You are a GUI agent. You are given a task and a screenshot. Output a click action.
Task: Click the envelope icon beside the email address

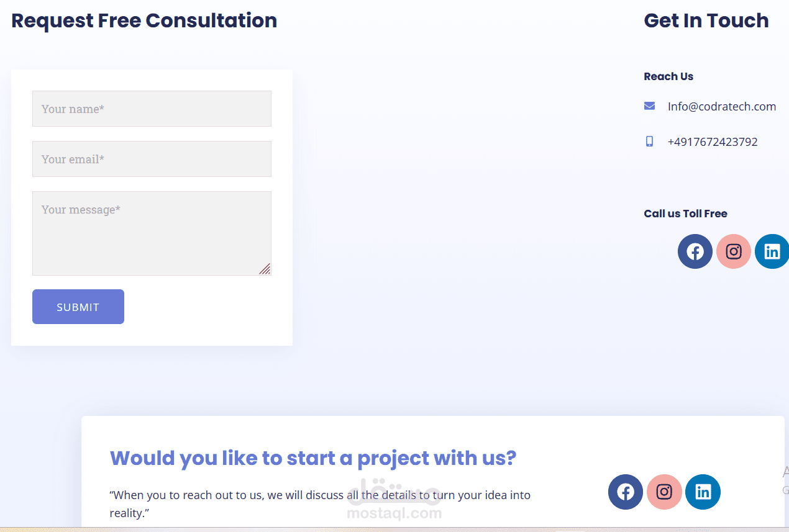[x=649, y=106]
